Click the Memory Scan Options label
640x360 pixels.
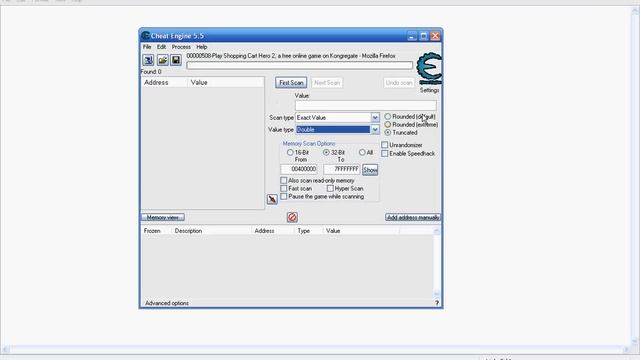point(309,144)
